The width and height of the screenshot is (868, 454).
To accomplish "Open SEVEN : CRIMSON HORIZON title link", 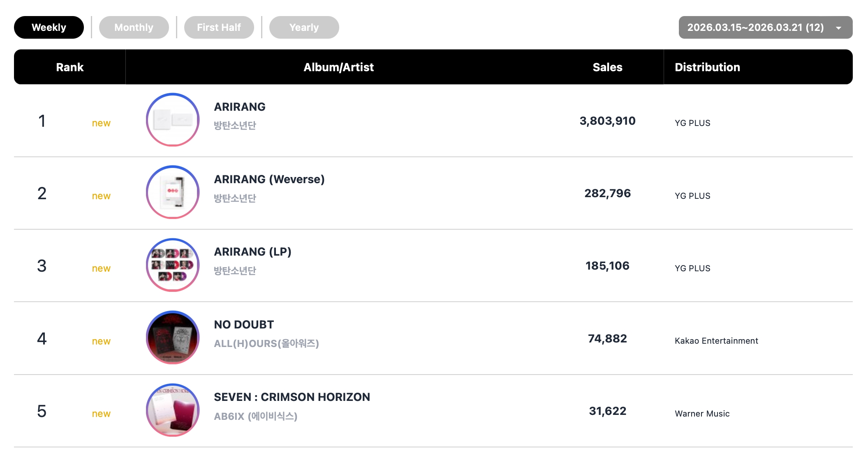I will click(292, 397).
